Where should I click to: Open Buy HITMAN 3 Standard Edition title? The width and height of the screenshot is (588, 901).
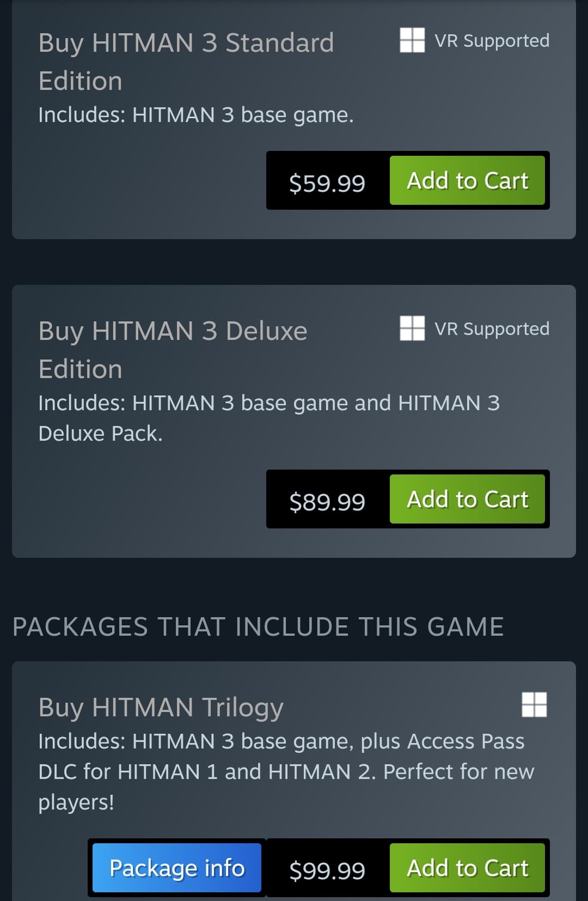click(186, 62)
